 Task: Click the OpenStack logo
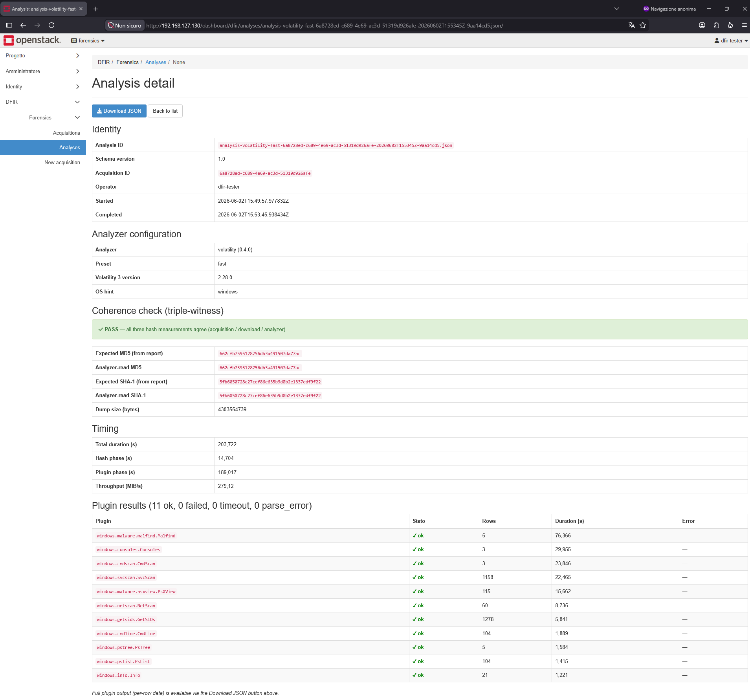tap(32, 40)
